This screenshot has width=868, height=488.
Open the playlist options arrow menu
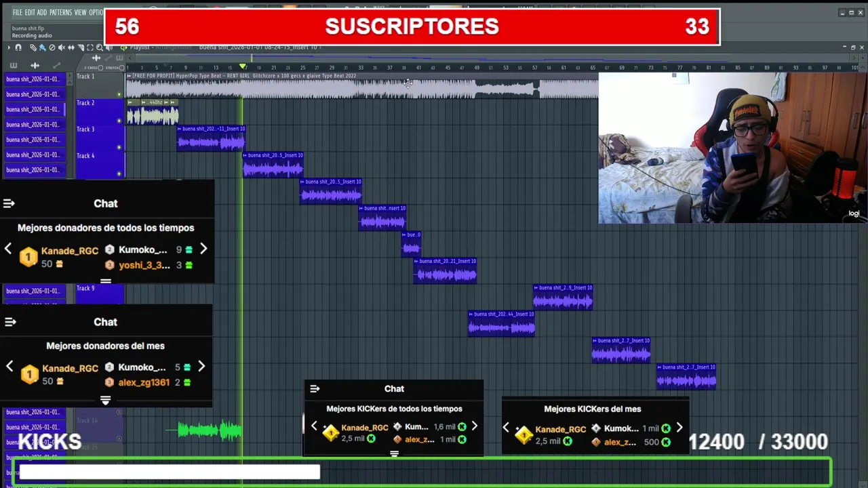[x=9, y=47]
